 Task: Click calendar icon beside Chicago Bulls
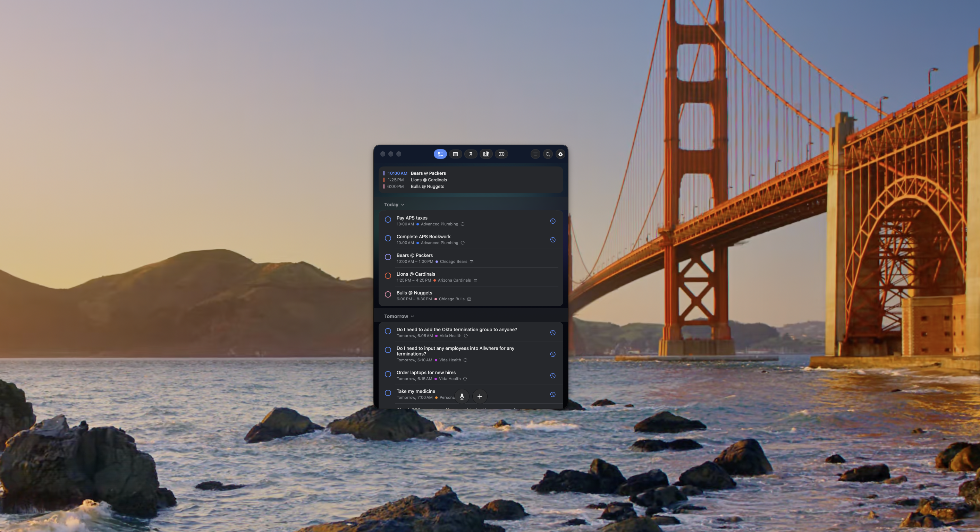(469, 299)
